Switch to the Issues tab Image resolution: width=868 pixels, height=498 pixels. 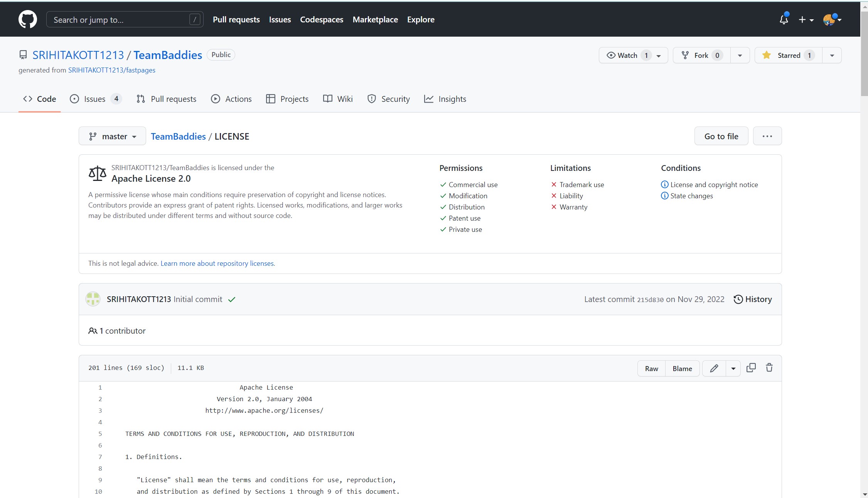coord(96,99)
